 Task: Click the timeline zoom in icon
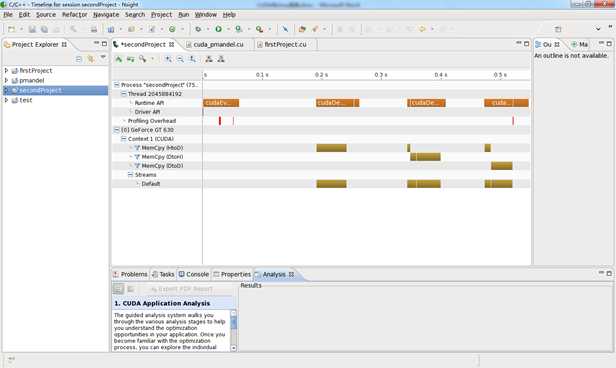(x=169, y=59)
